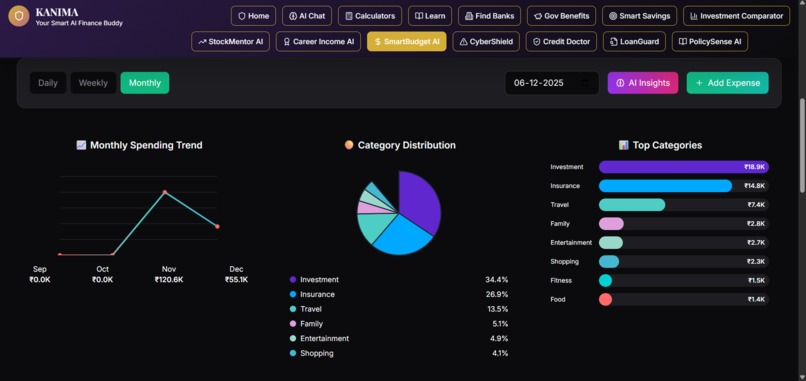Click the Fitness ₹1.5K bar
The height and width of the screenshot is (381, 806).
(606, 280)
